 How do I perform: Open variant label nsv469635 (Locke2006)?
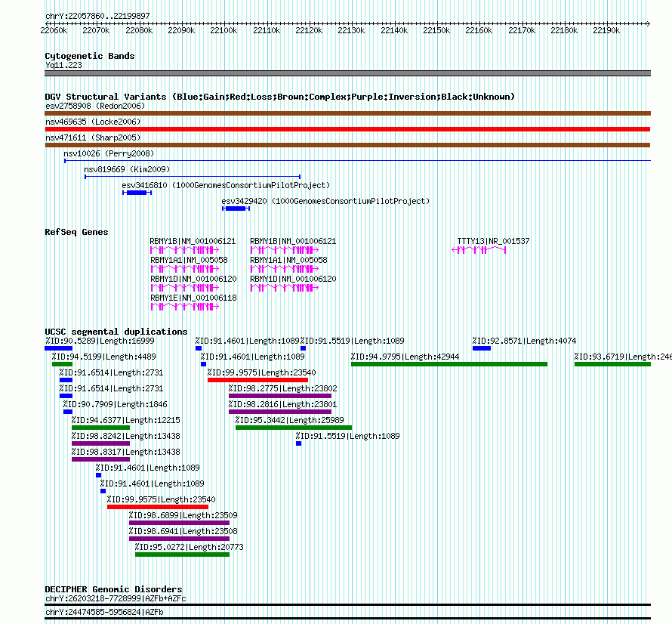pos(93,122)
